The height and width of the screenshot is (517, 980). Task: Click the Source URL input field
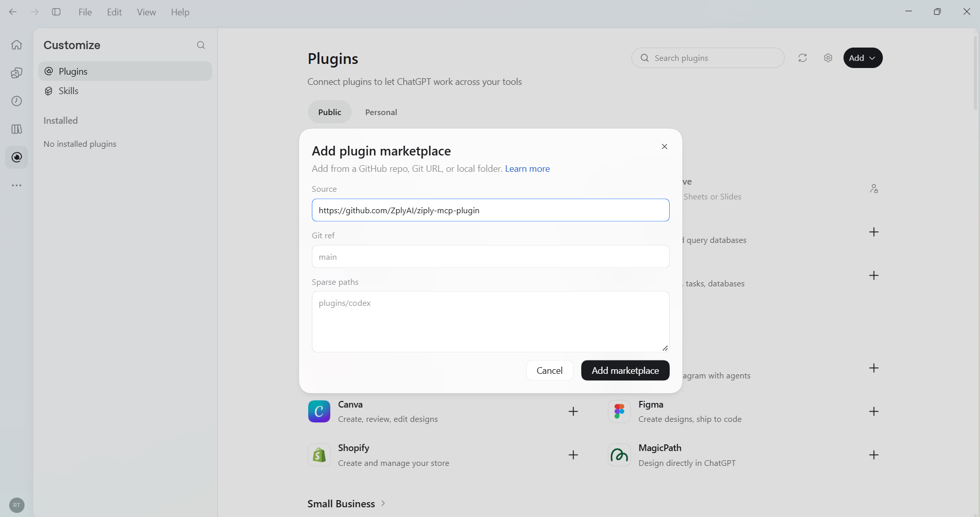(x=491, y=210)
